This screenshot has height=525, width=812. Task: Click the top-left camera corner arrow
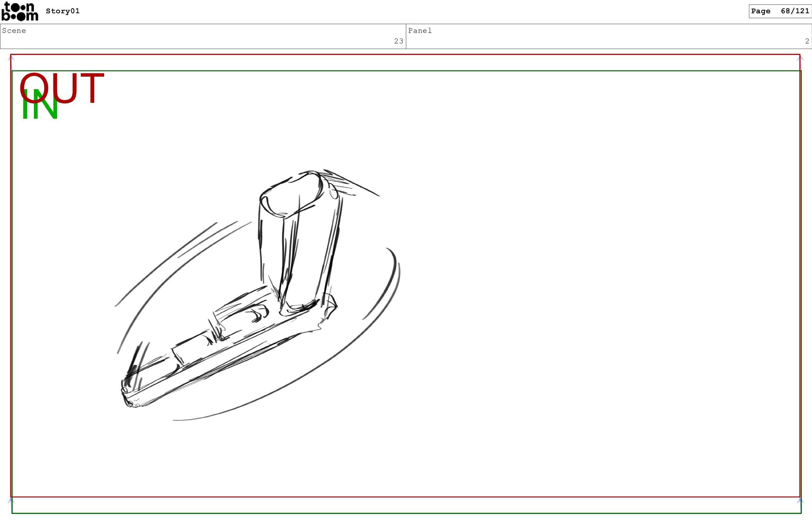coord(11,58)
